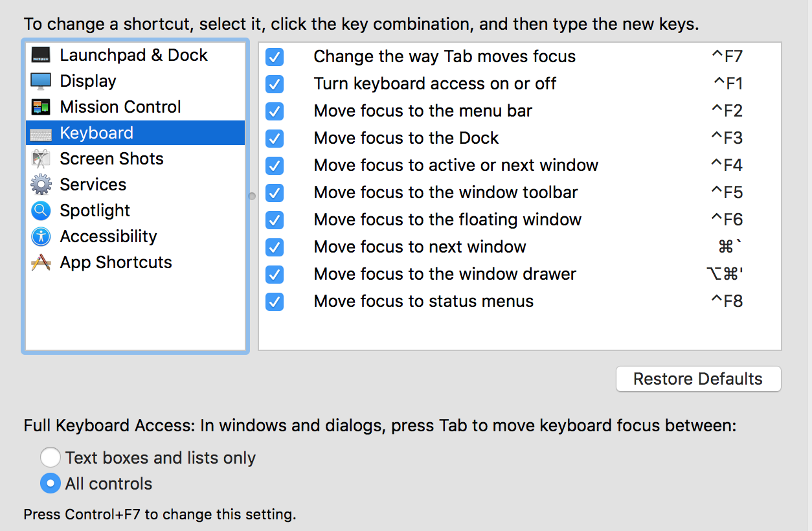This screenshot has width=812, height=531.
Task: Click the Display monitor icon
Action: 41,81
